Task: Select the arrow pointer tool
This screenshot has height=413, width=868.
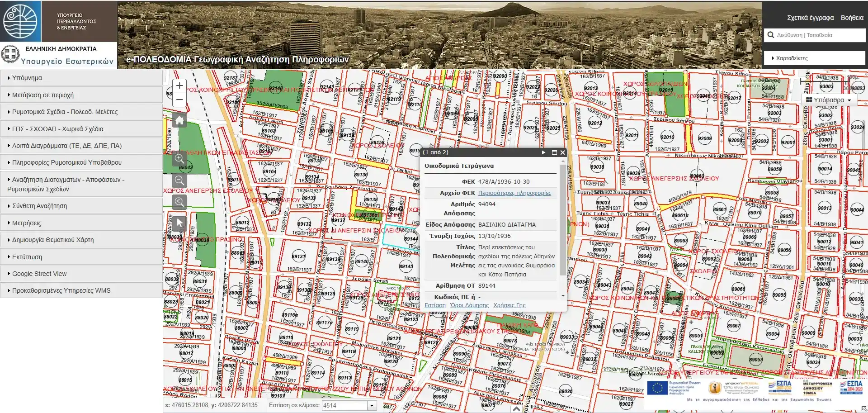Action: [x=179, y=223]
